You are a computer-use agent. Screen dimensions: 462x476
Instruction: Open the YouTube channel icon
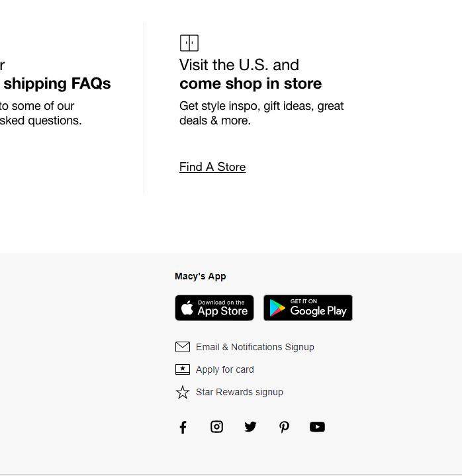coord(317,427)
